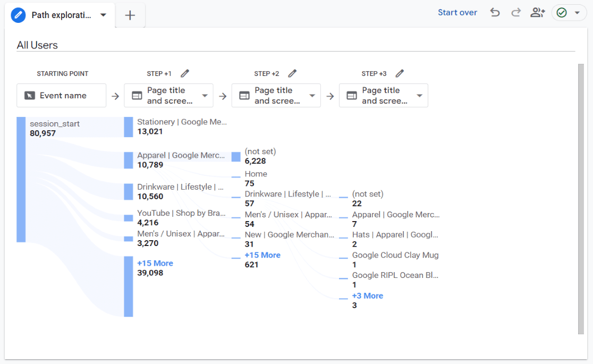This screenshot has height=364, width=593.
Task: Open the Step +3 Page title dropdown
Action: click(419, 96)
